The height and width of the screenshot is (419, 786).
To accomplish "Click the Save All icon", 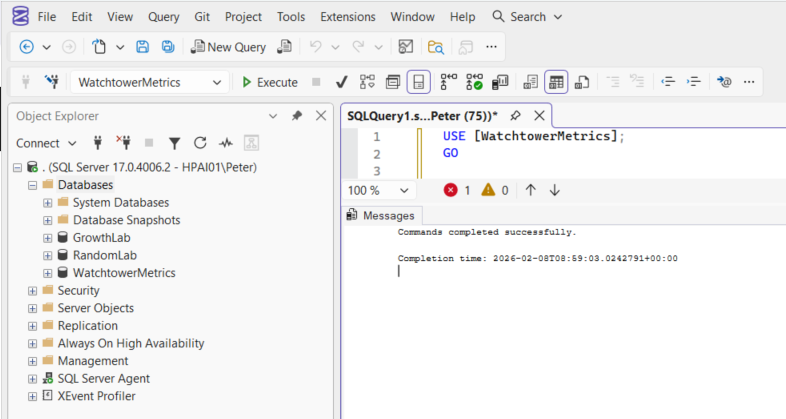I will point(168,47).
